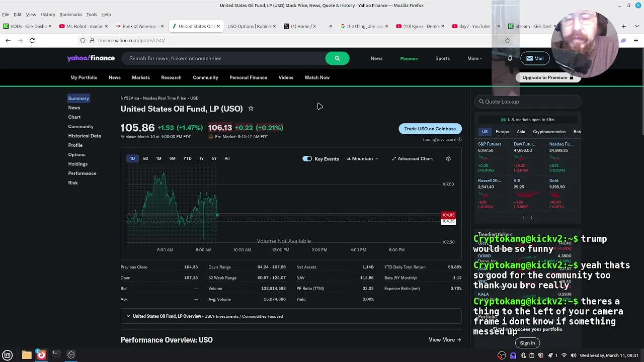Open the Firefox History menu
The height and width of the screenshot is (362, 644).
tap(48, 15)
